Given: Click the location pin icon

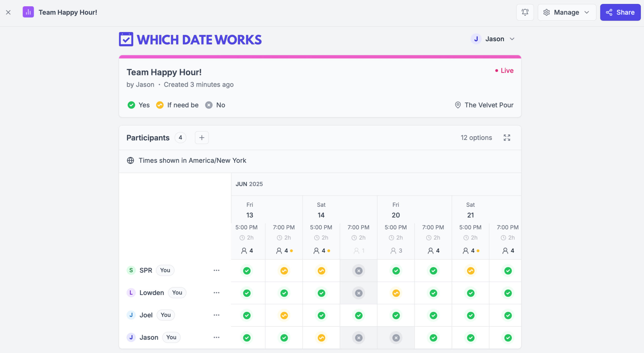Looking at the screenshot, I should (x=458, y=105).
